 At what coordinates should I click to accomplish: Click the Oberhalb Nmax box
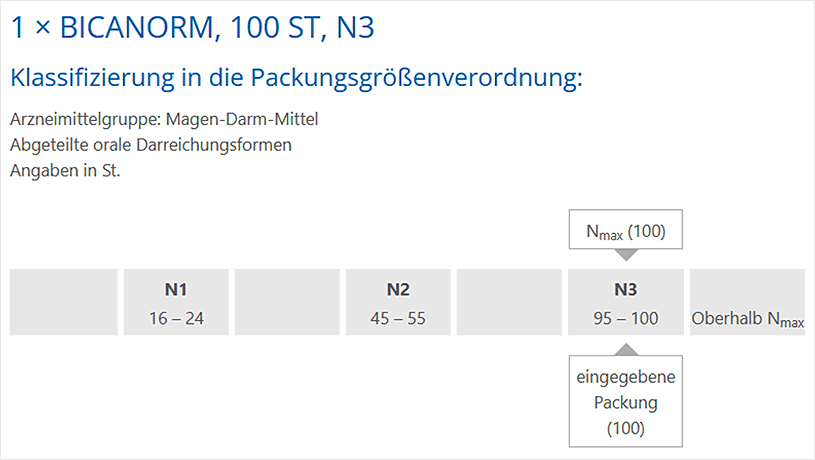coord(747,302)
